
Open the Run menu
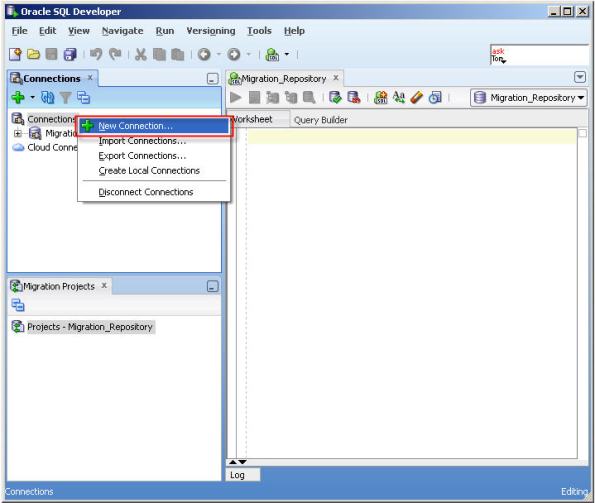(x=165, y=31)
